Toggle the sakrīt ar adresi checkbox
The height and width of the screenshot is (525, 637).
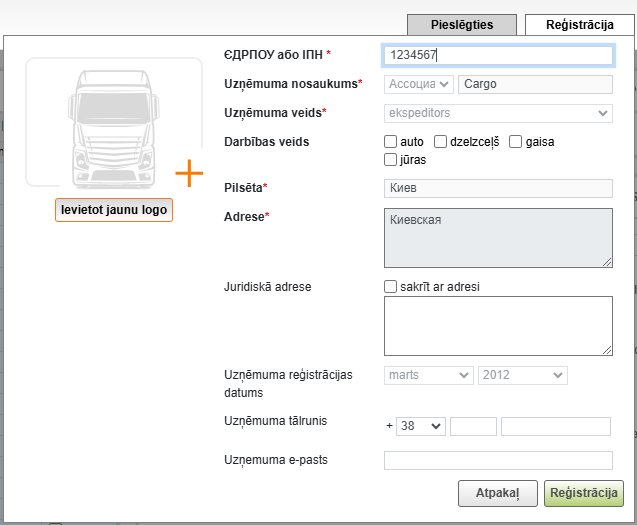coord(391,287)
